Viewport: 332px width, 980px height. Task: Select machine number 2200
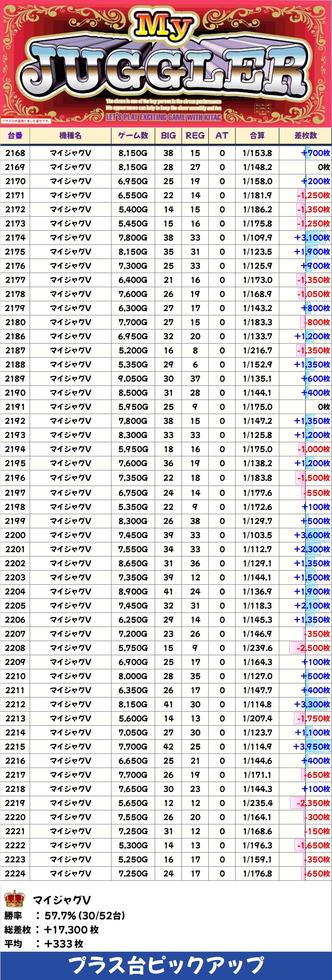pos(15,535)
